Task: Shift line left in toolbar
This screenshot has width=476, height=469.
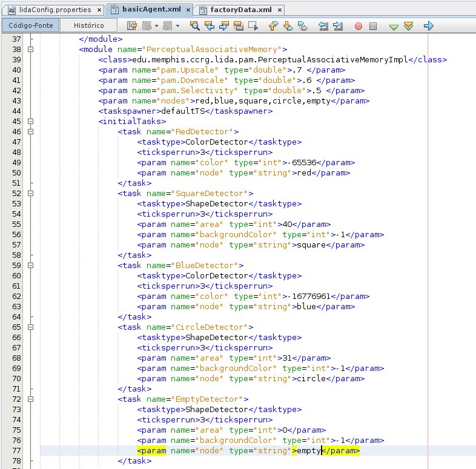Action: [x=323, y=26]
